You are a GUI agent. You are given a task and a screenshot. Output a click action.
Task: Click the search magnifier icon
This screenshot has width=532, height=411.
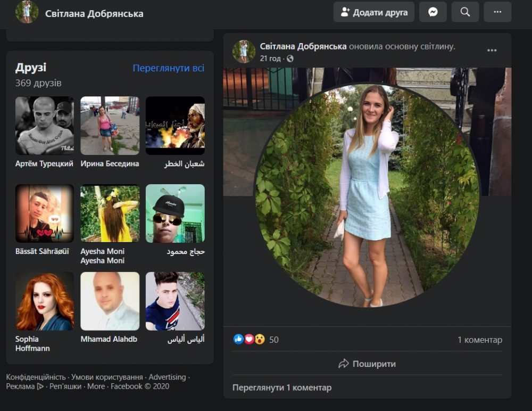(465, 12)
